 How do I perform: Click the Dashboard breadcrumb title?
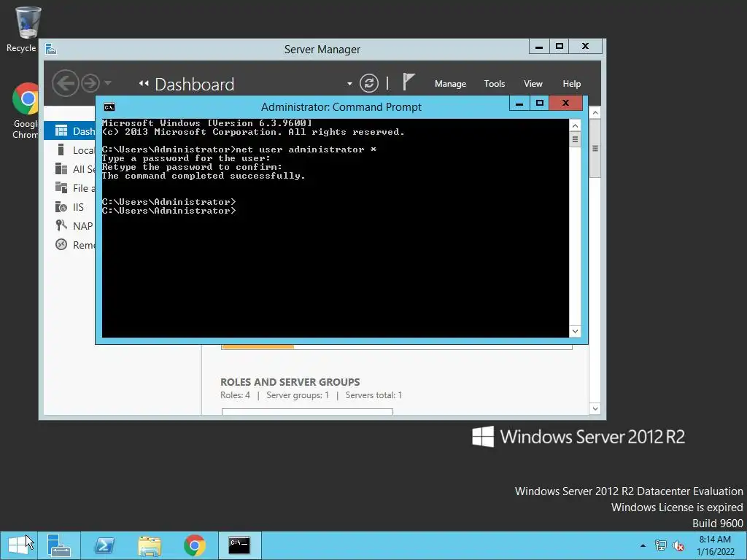pos(194,85)
